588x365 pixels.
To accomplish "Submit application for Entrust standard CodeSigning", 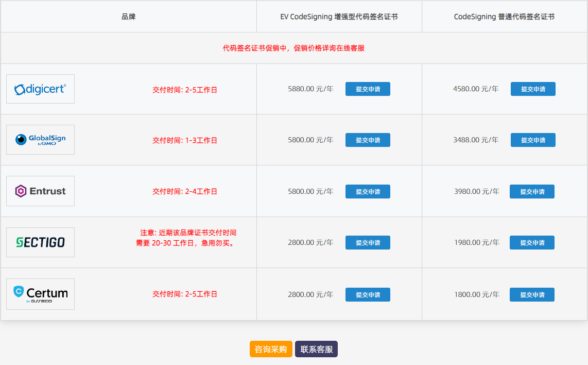I will click(x=532, y=191).
